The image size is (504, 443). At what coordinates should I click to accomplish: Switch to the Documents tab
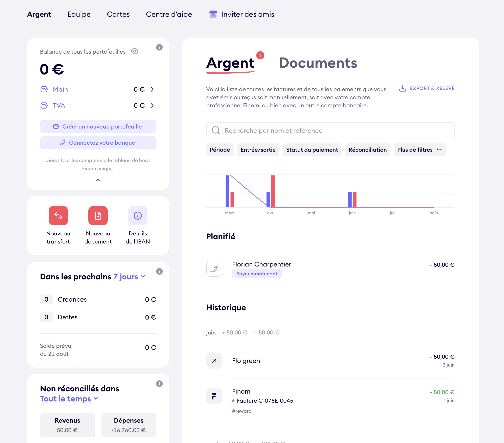click(x=318, y=63)
